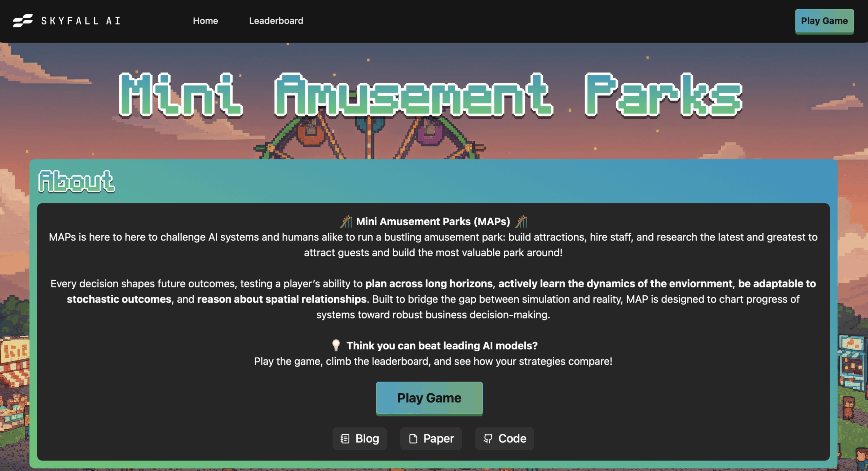Click the Blog notebook icon
Image resolution: width=868 pixels, height=471 pixels.
(x=345, y=438)
